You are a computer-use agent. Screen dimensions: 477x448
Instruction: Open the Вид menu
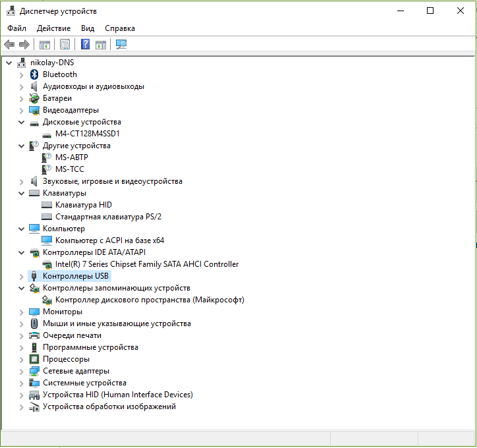tap(88, 28)
